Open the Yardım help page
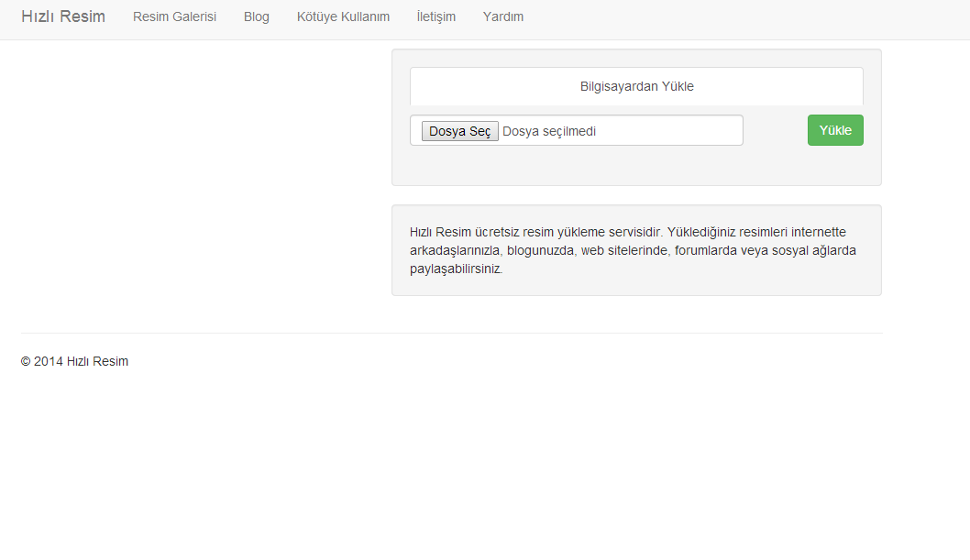 tap(503, 16)
